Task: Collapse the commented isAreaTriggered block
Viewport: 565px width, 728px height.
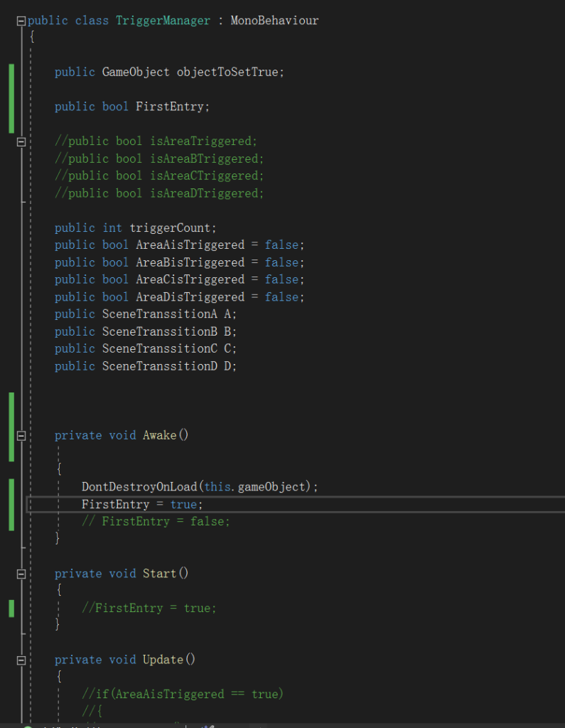Action: click(21, 141)
